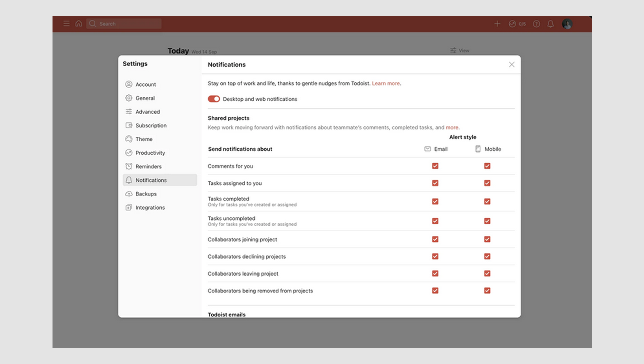Uncheck Email for Collaborators leaving project
The height and width of the screenshot is (364, 644).
(435, 273)
